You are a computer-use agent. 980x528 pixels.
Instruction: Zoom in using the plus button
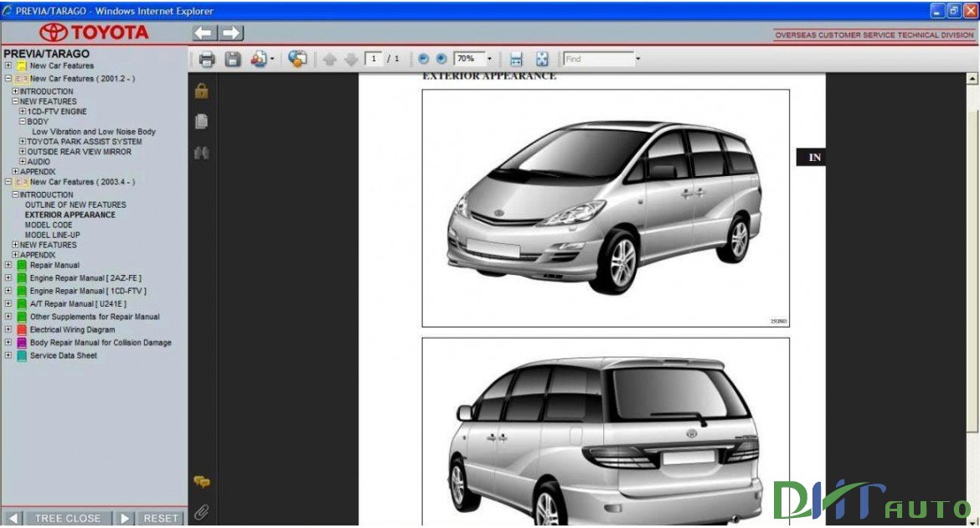[441, 59]
